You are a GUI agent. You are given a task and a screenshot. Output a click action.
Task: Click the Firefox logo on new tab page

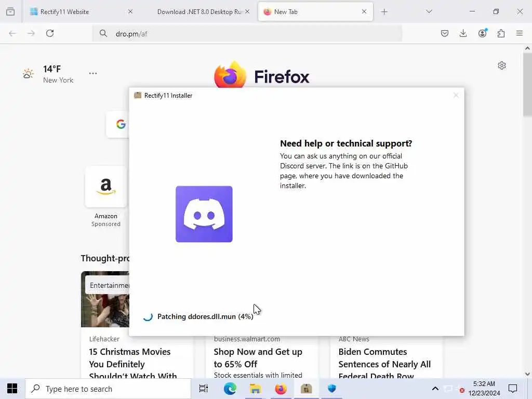(x=230, y=75)
